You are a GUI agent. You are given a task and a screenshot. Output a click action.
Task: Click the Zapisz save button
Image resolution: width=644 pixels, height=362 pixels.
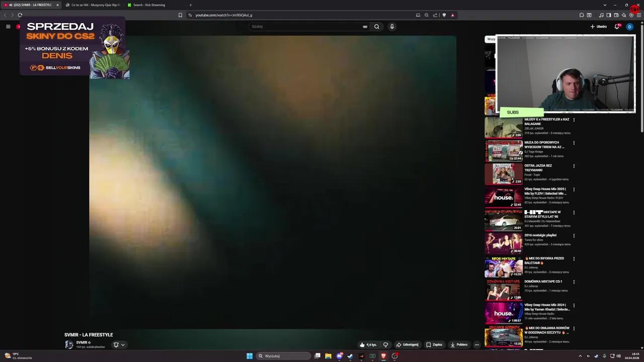[x=435, y=344]
